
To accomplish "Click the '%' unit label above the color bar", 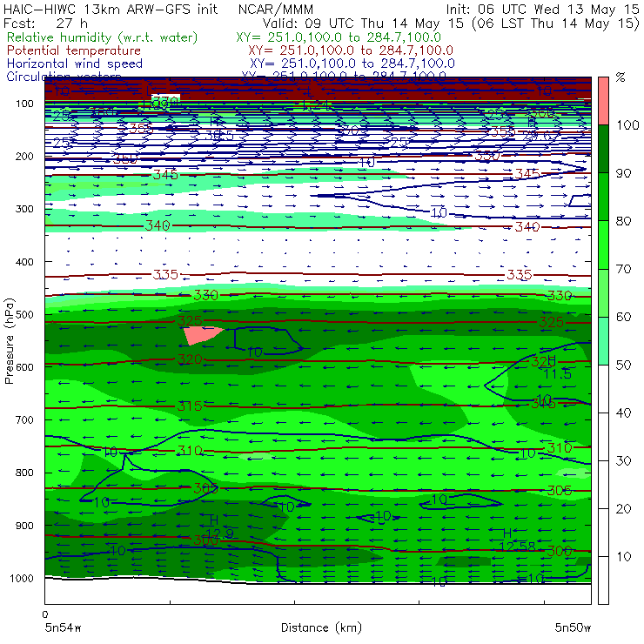I will (x=621, y=77).
